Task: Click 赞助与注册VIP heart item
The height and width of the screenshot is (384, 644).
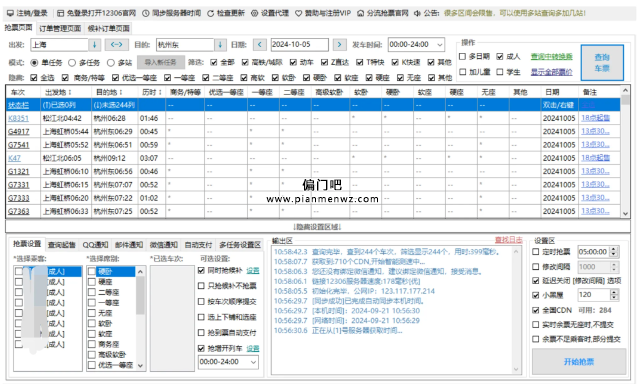Action: pos(323,13)
